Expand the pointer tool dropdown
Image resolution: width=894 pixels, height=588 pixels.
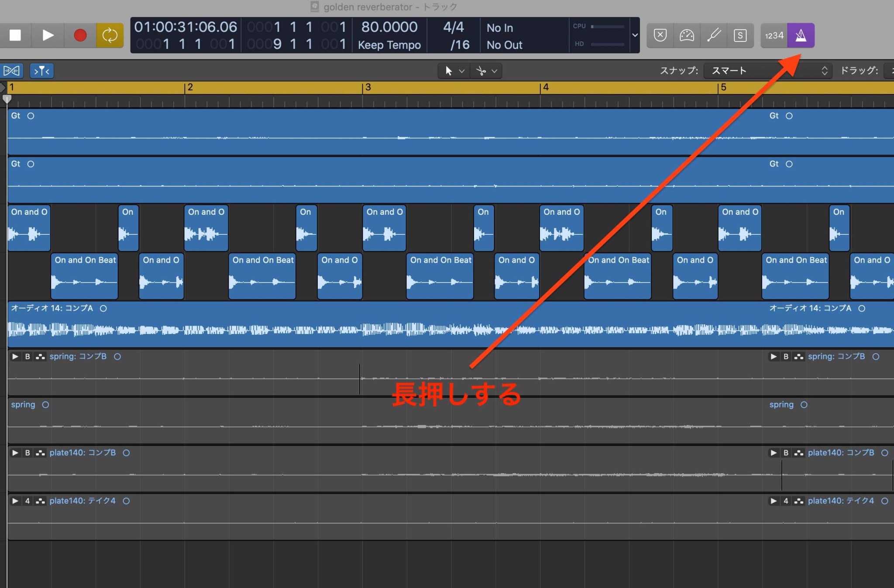tap(461, 70)
